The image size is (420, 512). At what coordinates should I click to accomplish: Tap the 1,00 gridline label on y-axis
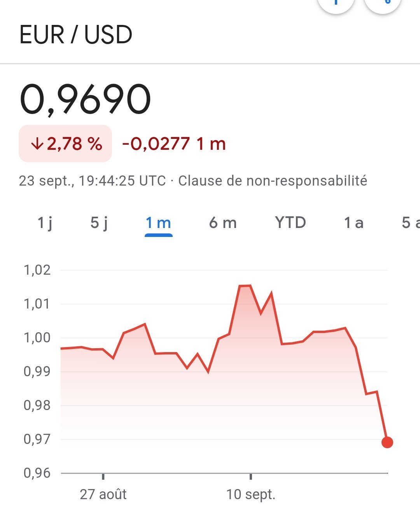pyautogui.click(x=37, y=338)
